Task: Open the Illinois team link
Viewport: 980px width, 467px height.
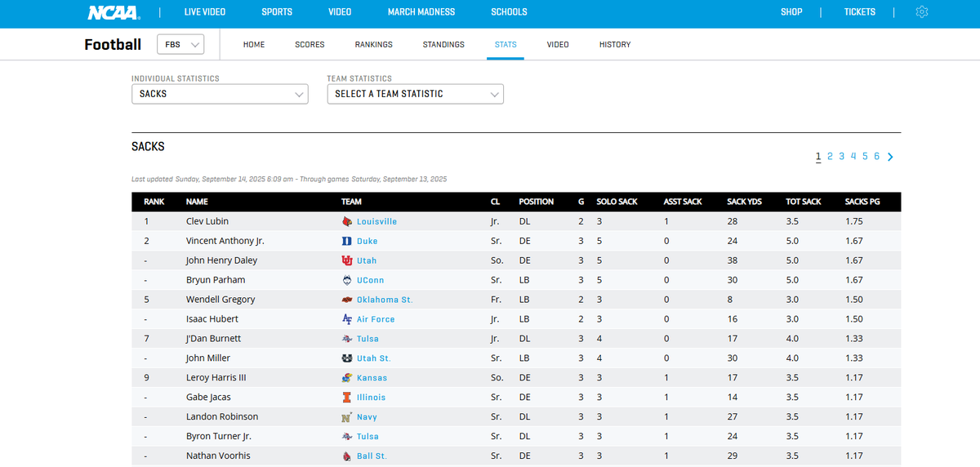Action: pyautogui.click(x=371, y=398)
